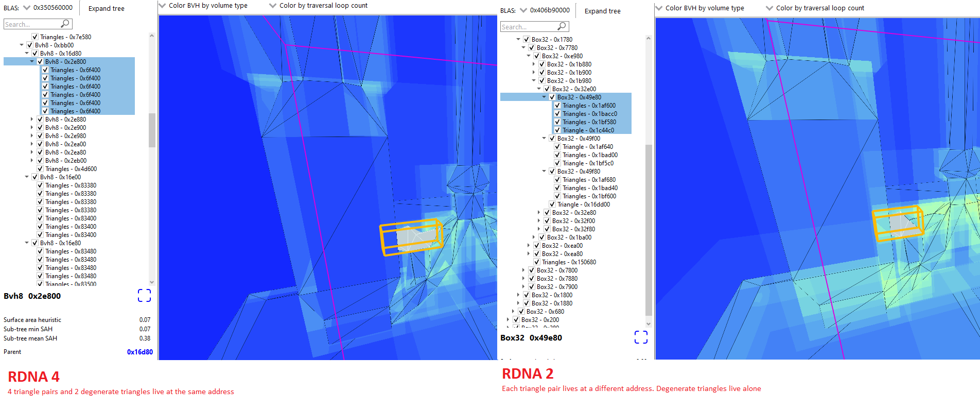Select Triangles - 0x1bacc0 tree row
Viewport: 980px width, 408px height.
tap(590, 114)
